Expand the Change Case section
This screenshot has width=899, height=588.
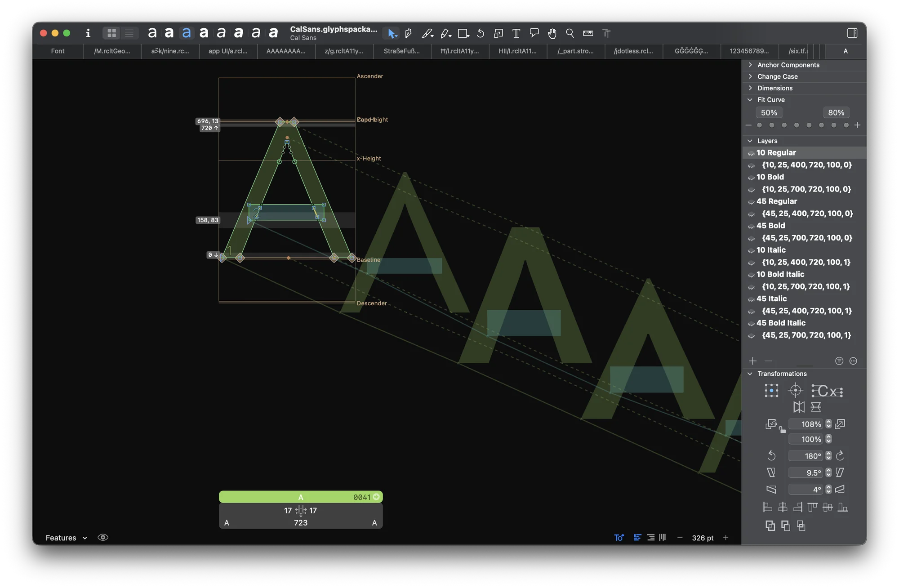[x=750, y=76]
